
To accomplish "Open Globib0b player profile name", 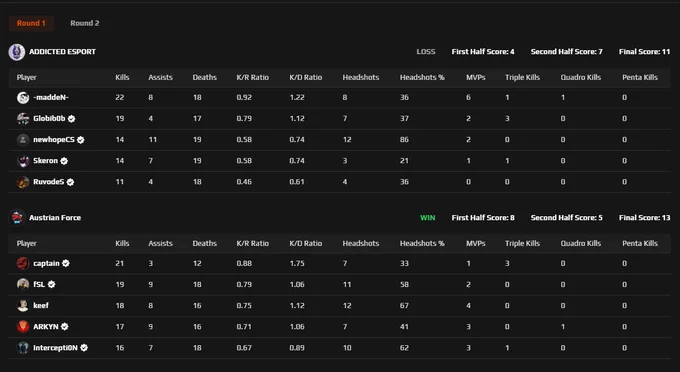I will [x=49, y=118].
